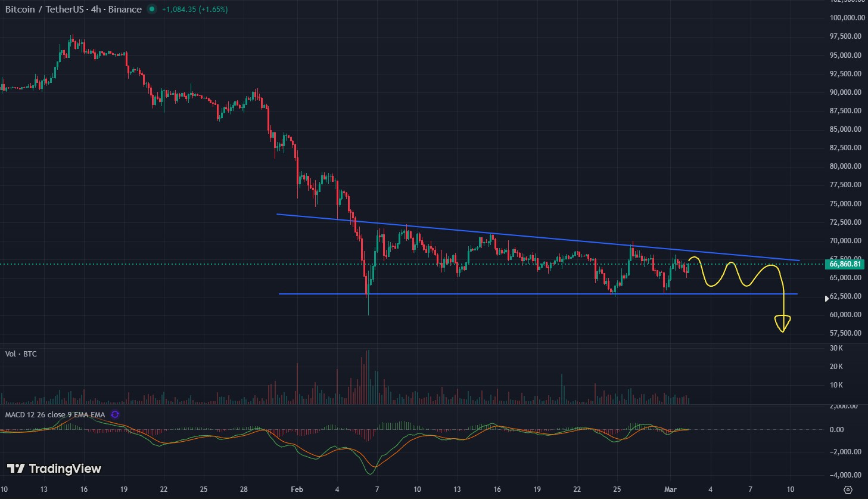Click the Feb label on time axis
This screenshot has height=499, width=868.
(297, 489)
